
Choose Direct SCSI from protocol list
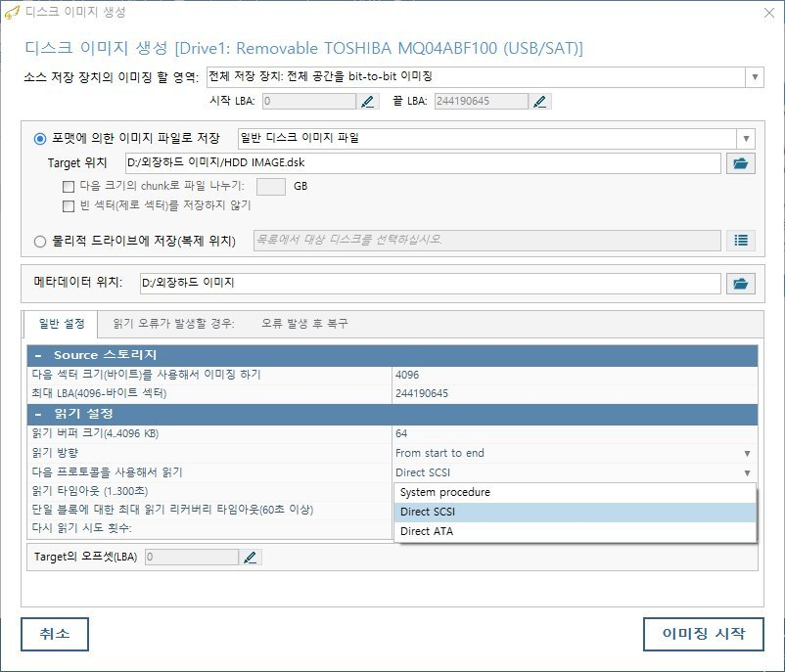(575, 512)
